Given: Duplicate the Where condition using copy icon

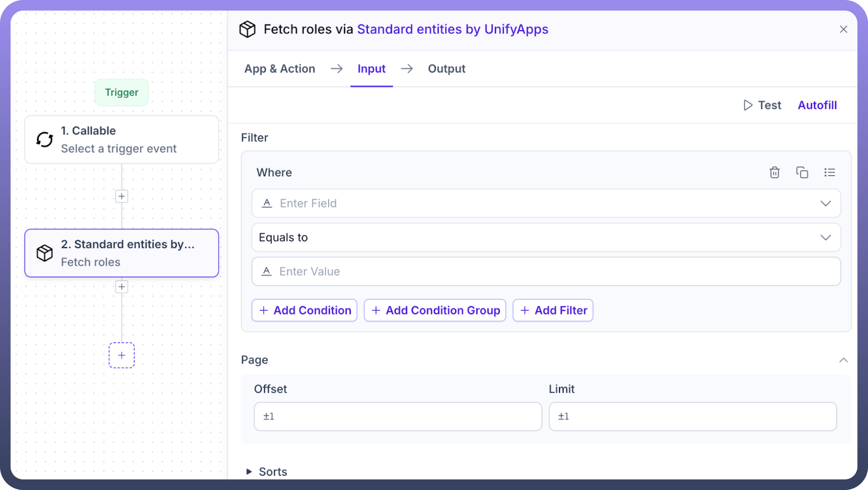Looking at the screenshot, I should pos(802,172).
